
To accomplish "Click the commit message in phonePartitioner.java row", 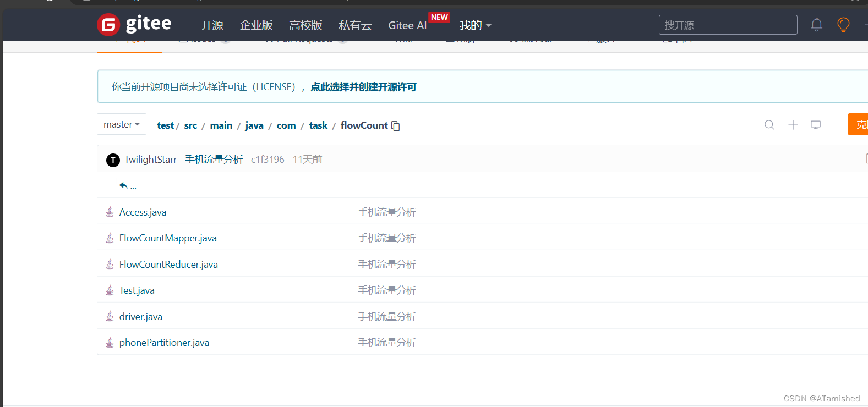I will pos(387,343).
